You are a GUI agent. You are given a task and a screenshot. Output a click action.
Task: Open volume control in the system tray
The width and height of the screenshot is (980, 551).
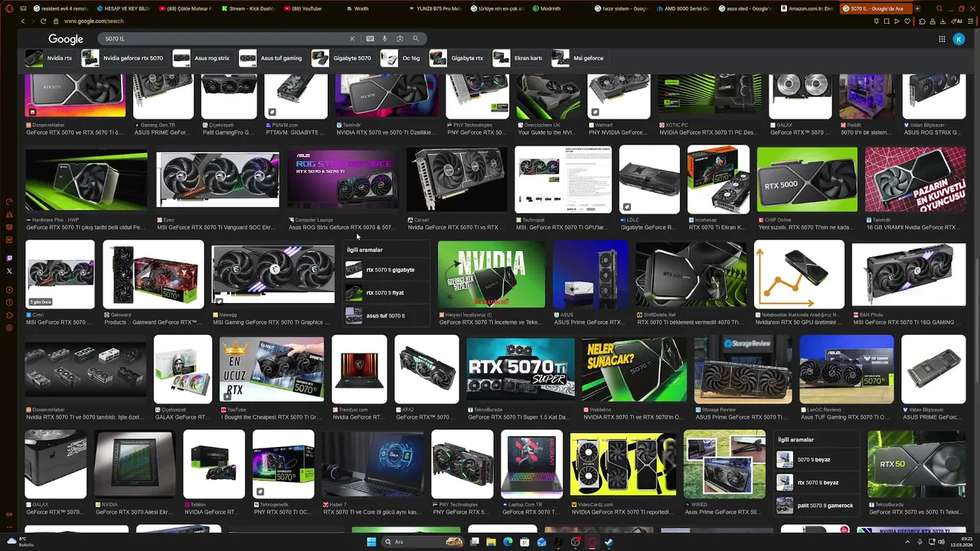(941, 542)
